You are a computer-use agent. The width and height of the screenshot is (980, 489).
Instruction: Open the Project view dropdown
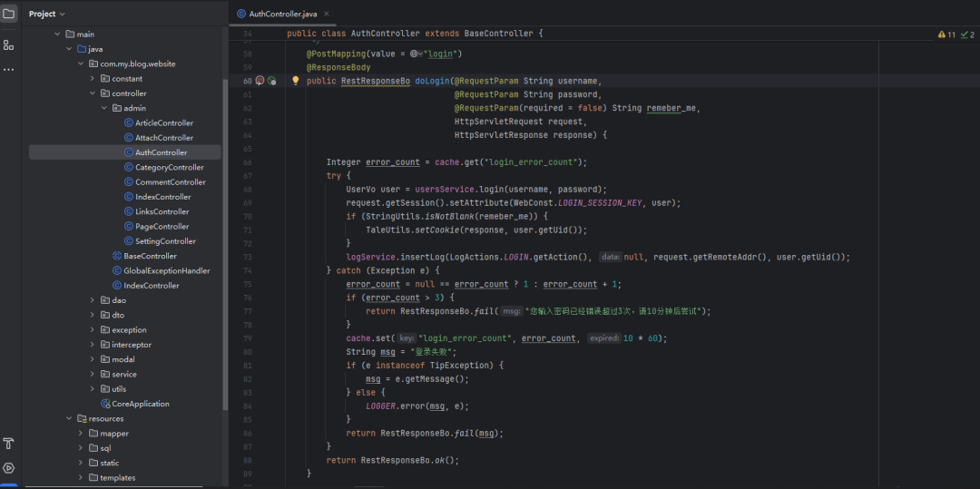tap(47, 14)
